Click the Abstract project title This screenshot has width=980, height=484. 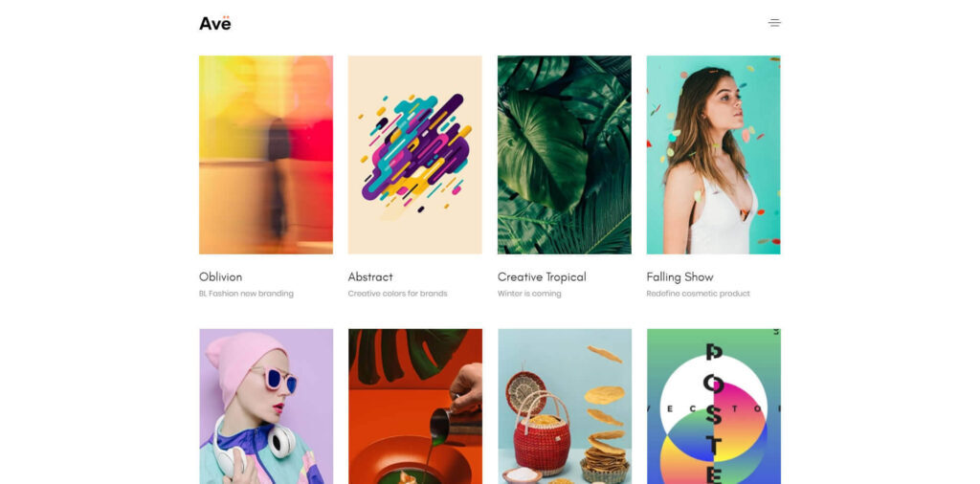[x=370, y=276]
